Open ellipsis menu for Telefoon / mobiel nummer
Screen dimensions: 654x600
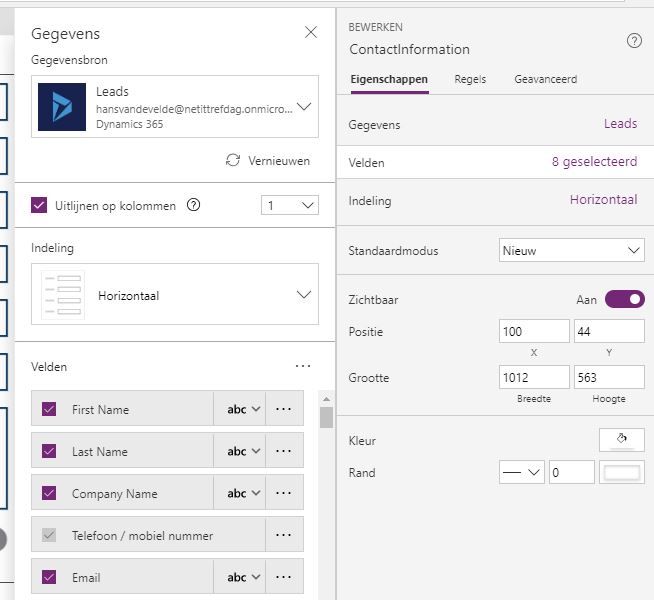pyautogui.click(x=284, y=535)
